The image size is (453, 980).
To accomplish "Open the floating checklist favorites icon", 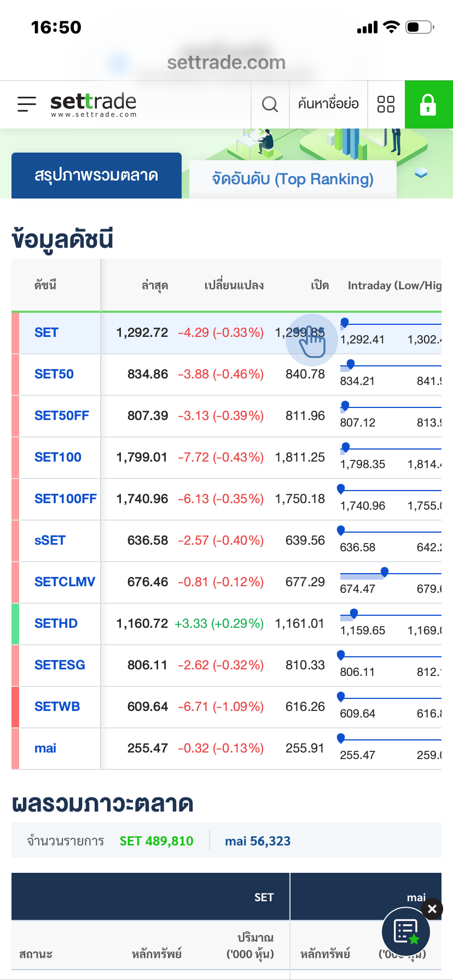I will click(x=406, y=932).
